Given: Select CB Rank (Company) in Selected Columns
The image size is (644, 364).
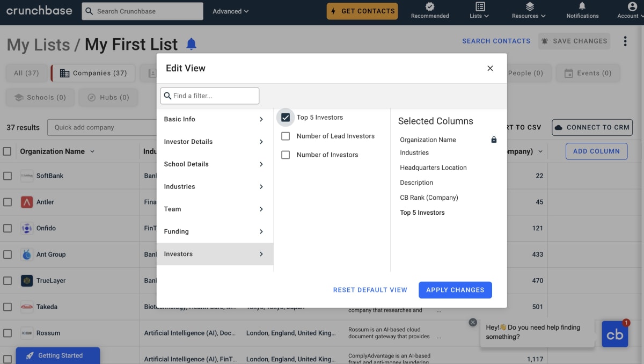Looking at the screenshot, I should pyautogui.click(x=429, y=198).
